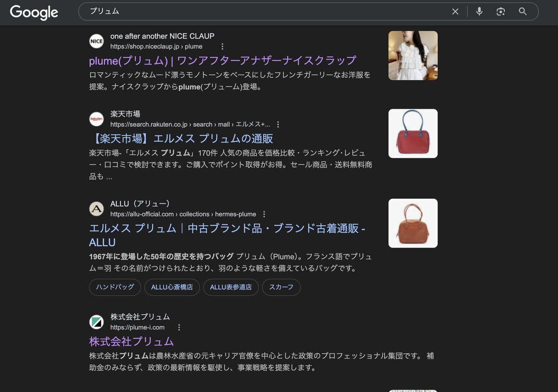Click the Rakuten site favicon
The image size is (558, 392).
(x=96, y=119)
